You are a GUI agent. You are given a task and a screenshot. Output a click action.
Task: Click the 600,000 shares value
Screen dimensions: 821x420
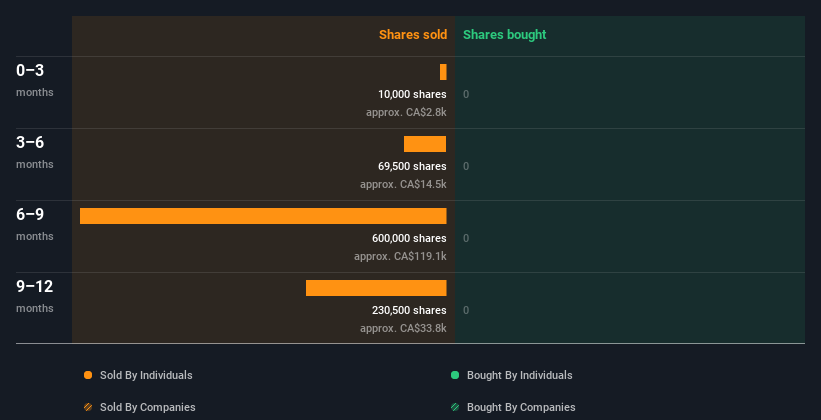coord(409,238)
